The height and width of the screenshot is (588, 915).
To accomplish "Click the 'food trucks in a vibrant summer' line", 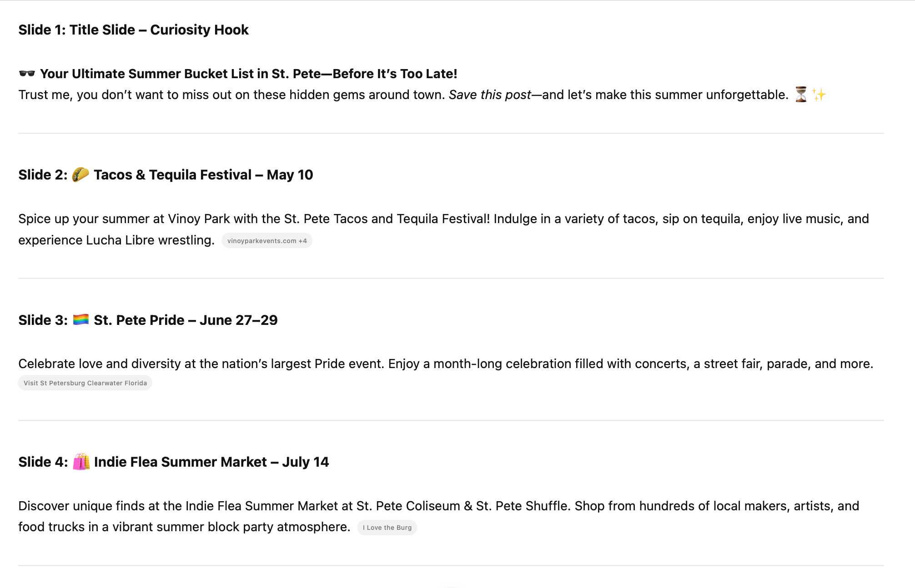I will (184, 527).
